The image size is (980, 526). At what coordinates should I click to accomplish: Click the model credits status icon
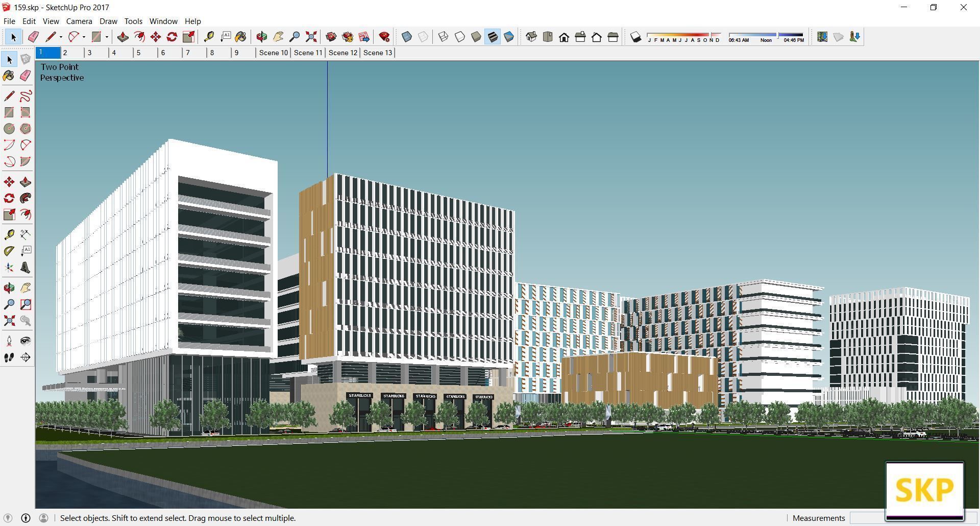click(26, 518)
